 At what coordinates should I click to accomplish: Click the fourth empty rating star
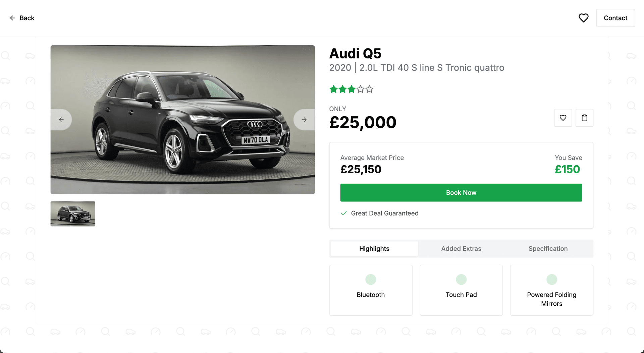click(360, 89)
